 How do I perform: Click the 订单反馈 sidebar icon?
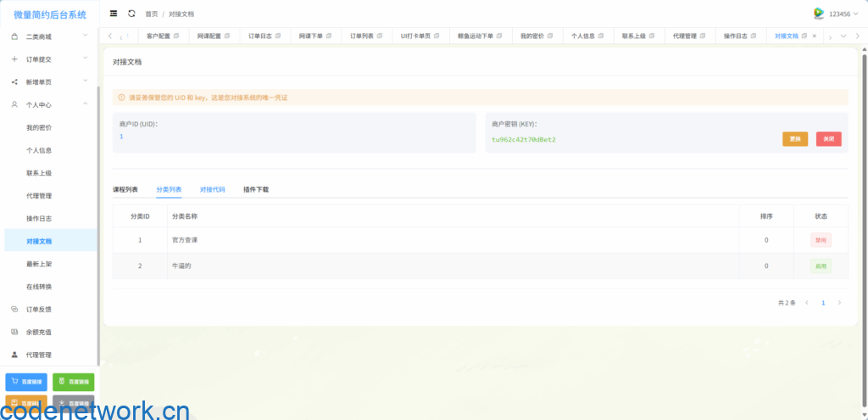coord(14,309)
